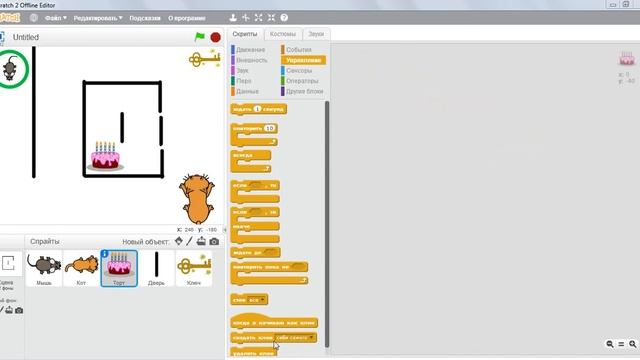Click the red stop button

216,37
